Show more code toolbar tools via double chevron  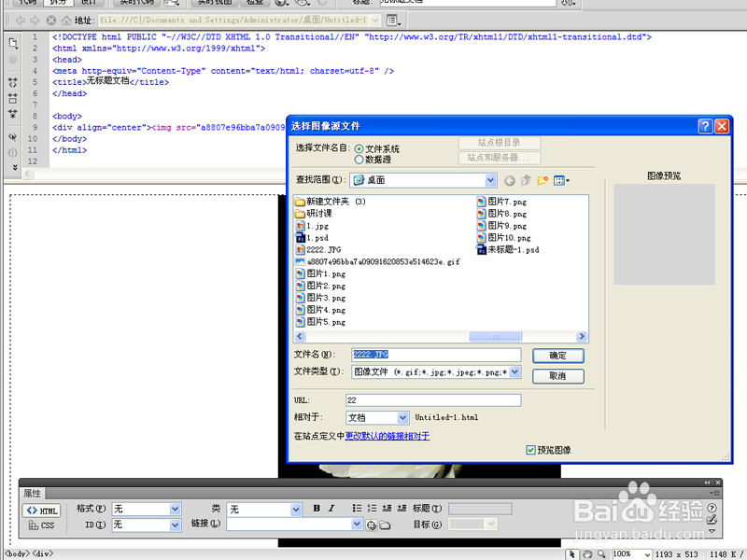15,167
